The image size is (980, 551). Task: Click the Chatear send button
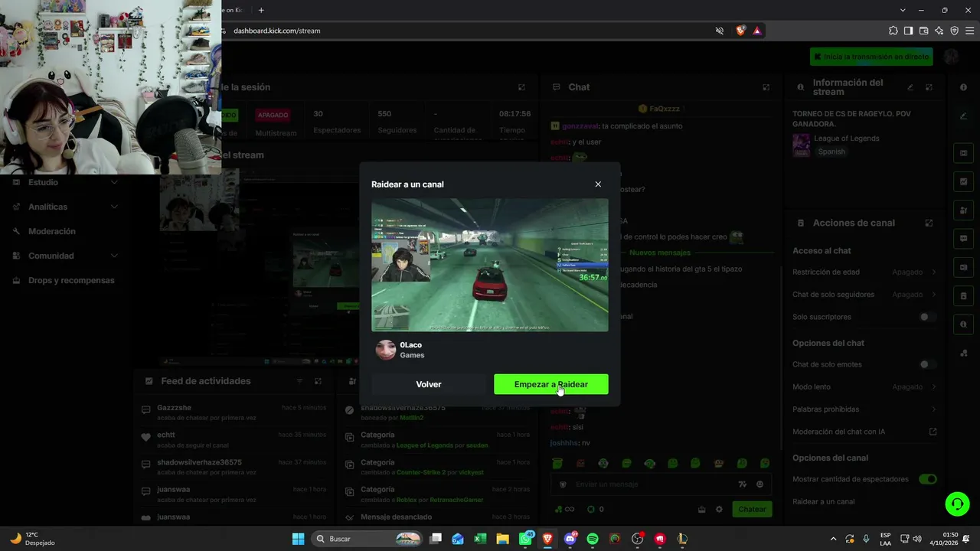(x=752, y=510)
